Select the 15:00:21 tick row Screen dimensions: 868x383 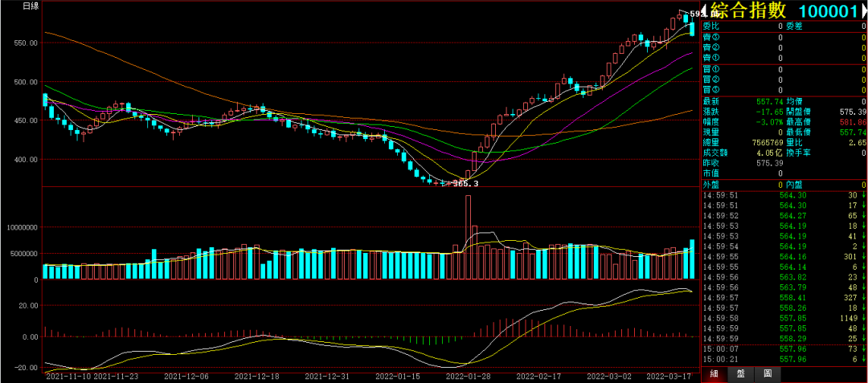tap(784, 360)
